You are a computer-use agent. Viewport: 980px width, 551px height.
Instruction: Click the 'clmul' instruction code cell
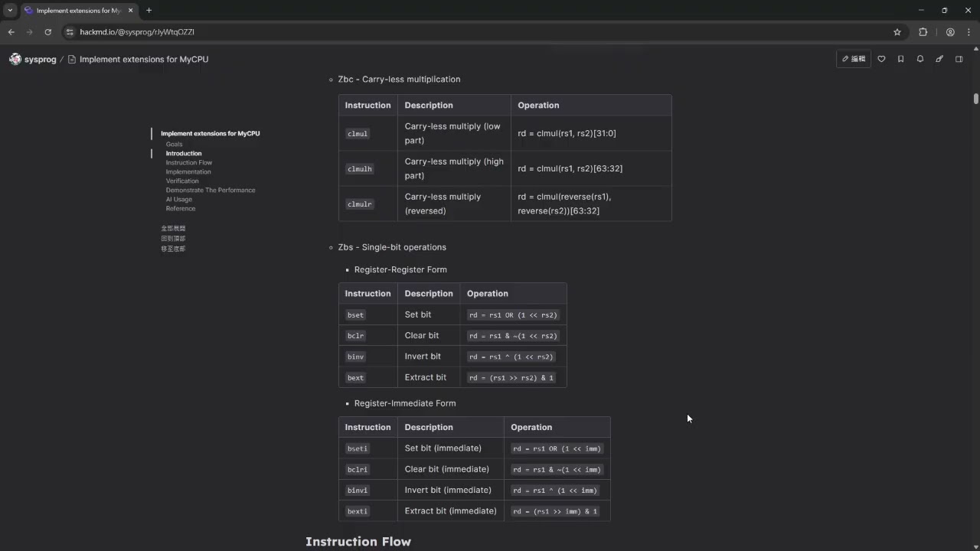click(358, 134)
